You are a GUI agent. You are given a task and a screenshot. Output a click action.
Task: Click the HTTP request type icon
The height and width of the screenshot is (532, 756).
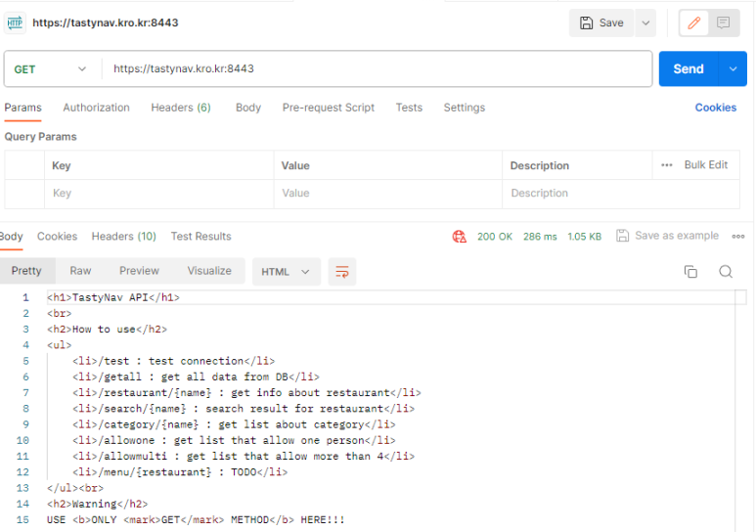(15, 22)
